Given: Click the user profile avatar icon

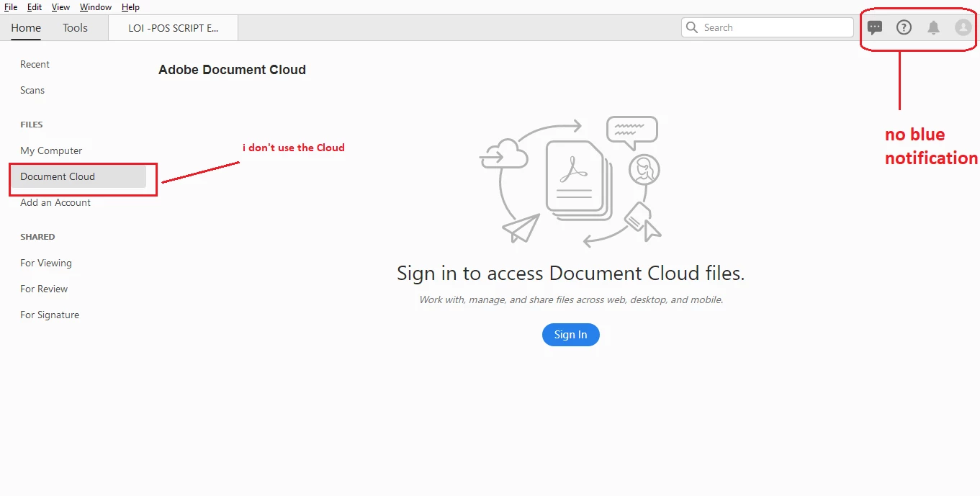Looking at the screenshot, I should (x=963, y=27).
